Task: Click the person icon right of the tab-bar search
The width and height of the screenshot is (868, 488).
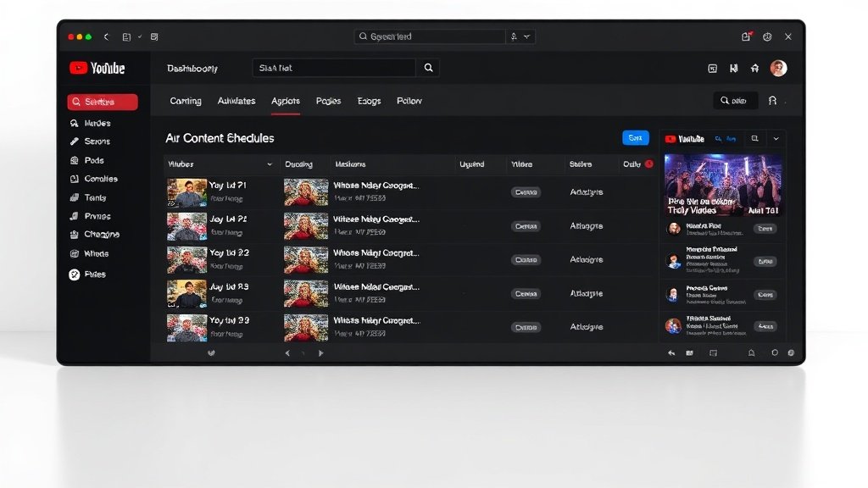Action: pyautogui.click(x=772, y=101)
